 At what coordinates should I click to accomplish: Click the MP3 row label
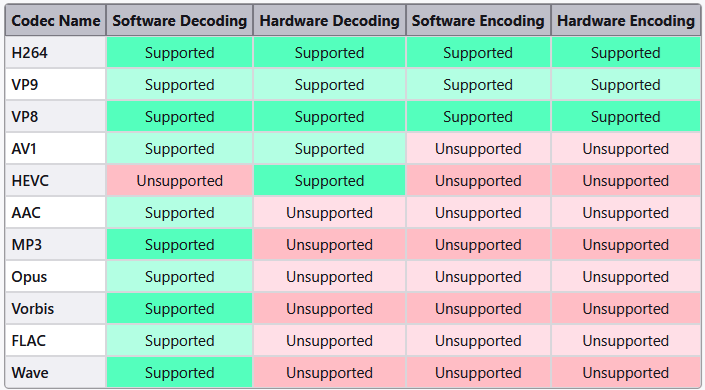pos(56,244)
